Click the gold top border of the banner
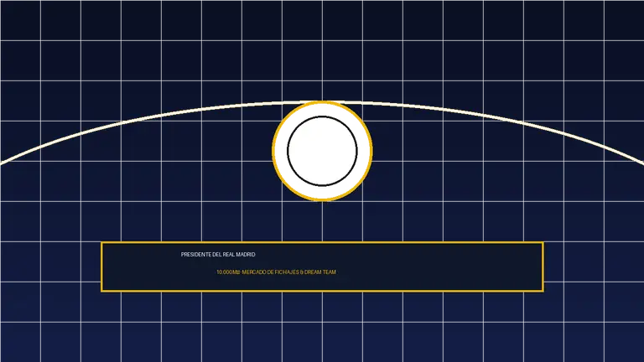644x362 pixels. pos(322,243)
